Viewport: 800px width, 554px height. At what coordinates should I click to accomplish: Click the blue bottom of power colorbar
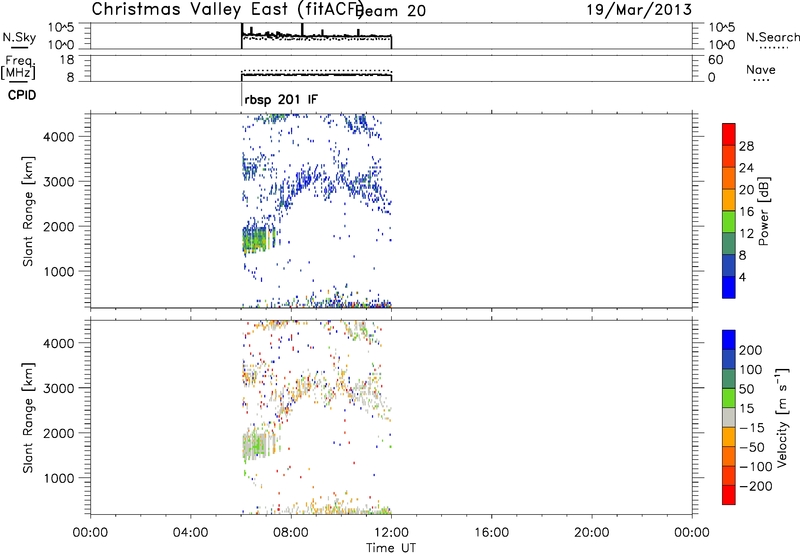click(x=729, y=287)
